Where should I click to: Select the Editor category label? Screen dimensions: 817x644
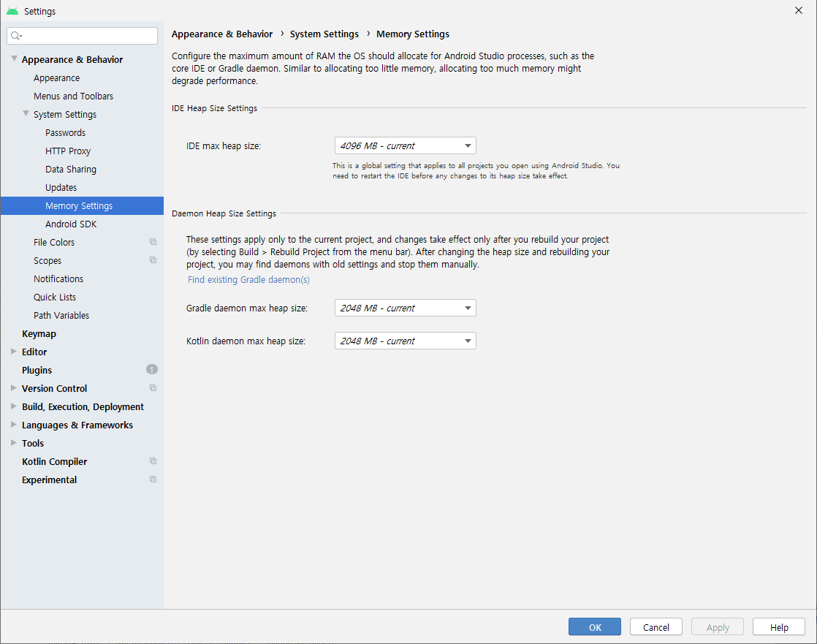(x=34, y=352)
